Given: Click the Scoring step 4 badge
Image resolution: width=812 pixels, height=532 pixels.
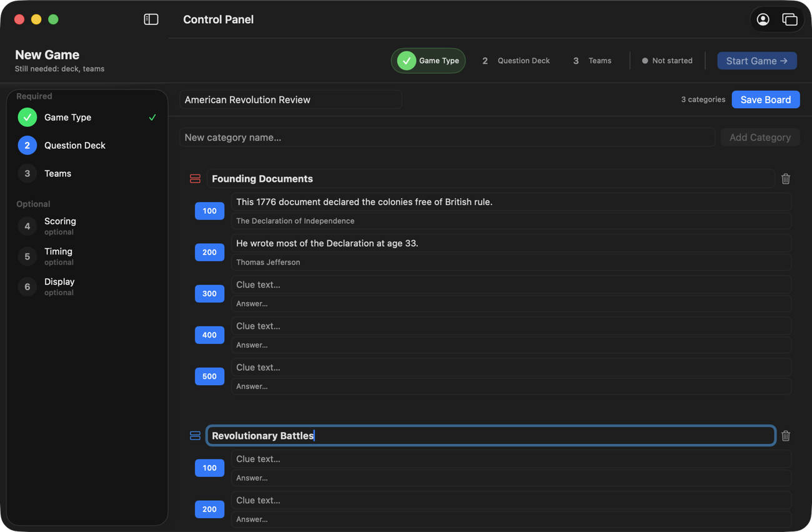Looking at the screenshot, I should pos(27,226).
